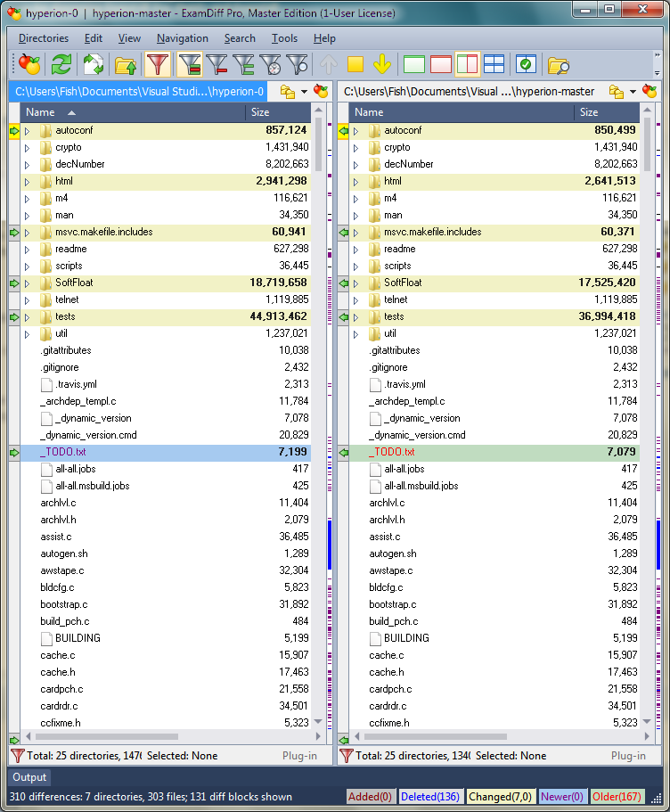Click the folder with green up-arrow icon
670x812 pixels.
coord(126,65)
